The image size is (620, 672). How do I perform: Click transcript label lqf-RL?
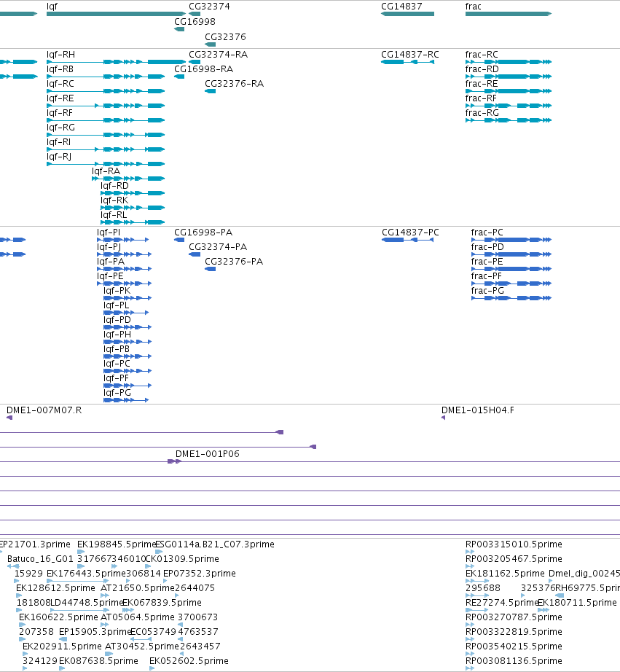pyautogui.click(x=114, y=215)
